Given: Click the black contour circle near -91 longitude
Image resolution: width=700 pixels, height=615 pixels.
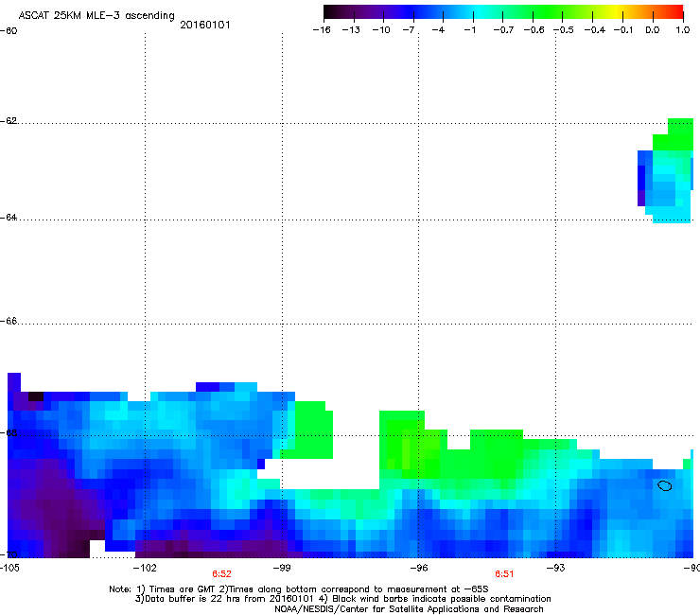Looking at the screenshot, I should pyautogui.click(x=665, y=486).
